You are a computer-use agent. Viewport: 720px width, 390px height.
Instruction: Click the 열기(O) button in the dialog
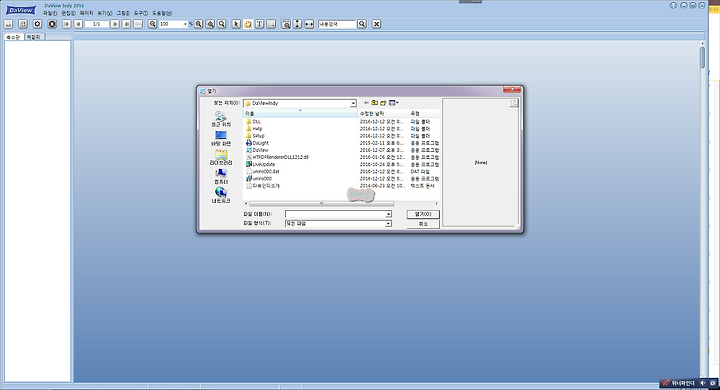click(423, 214)
